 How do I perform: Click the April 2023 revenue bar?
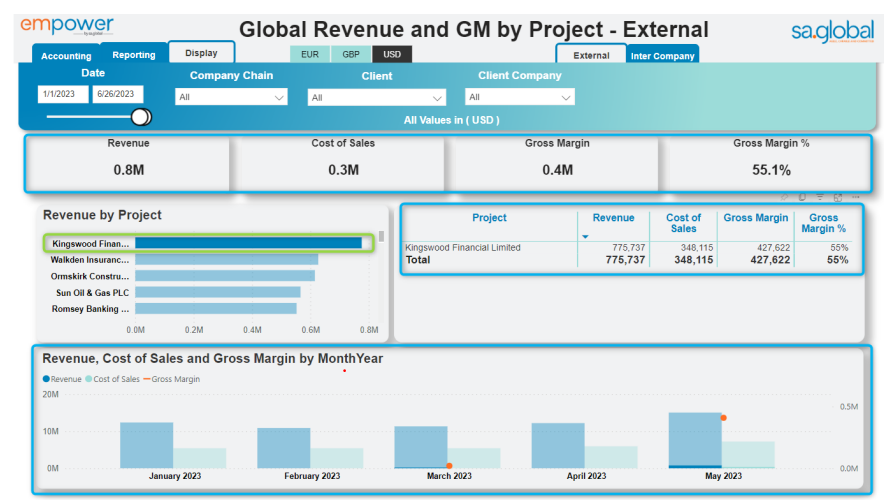pyautogui.click(x=558, y=445)
